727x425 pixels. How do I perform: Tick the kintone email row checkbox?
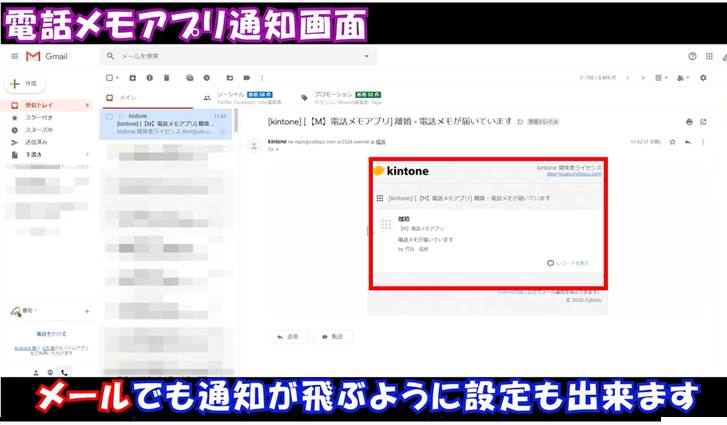pyautogui.click(x=109, y=116)
